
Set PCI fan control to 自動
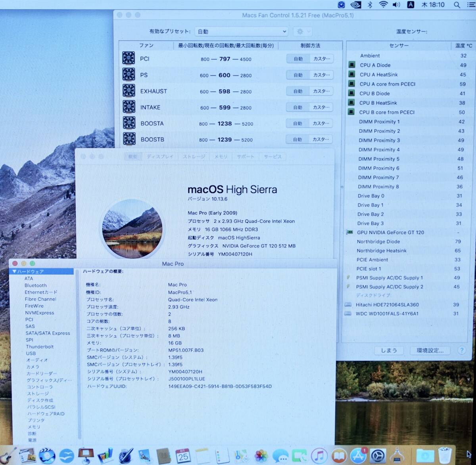coord(298,59)
